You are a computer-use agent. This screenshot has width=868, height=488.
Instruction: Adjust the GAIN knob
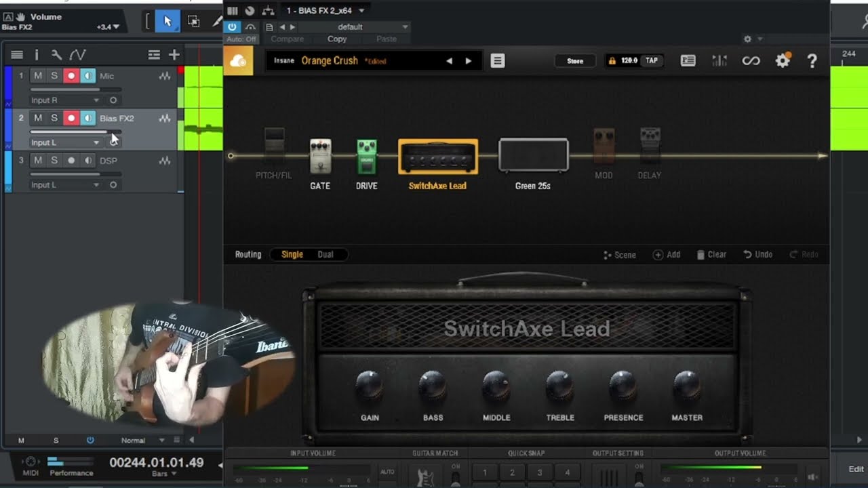(370, 385)
